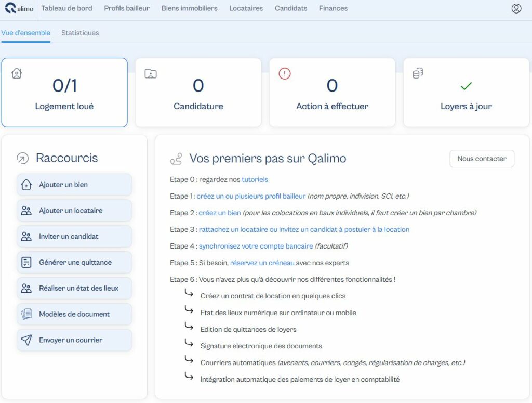Screen dimensions: 532x403
Task: Open the Candidature summary card
Action: 198,93
